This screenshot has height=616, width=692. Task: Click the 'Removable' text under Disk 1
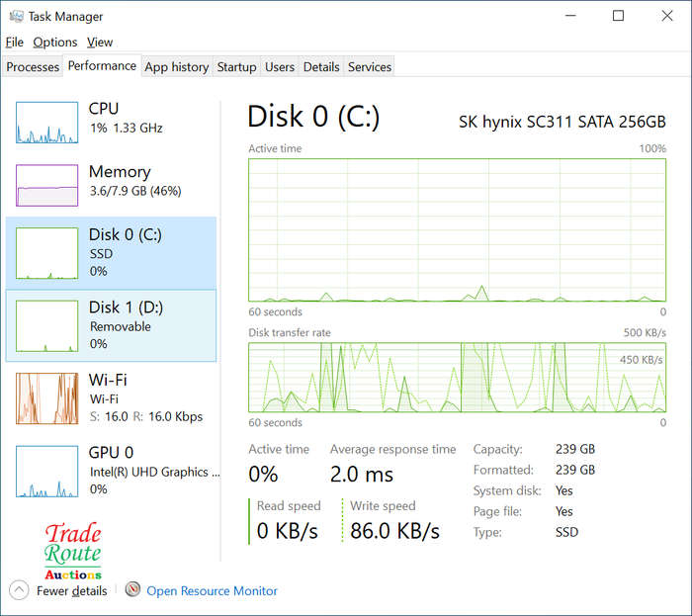(x=121, y=326)
